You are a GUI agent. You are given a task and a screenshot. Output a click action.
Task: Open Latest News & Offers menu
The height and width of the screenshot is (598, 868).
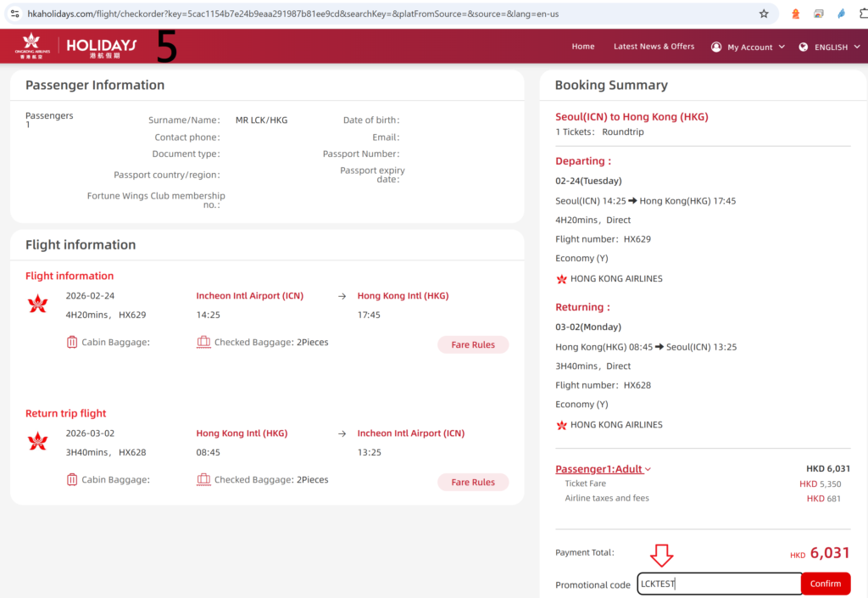click(654, 47)
